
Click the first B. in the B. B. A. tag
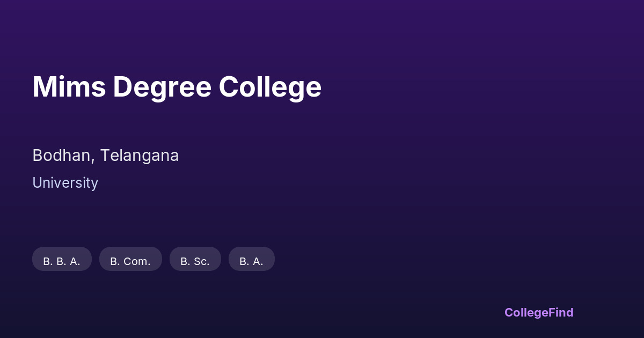[47, 262]
